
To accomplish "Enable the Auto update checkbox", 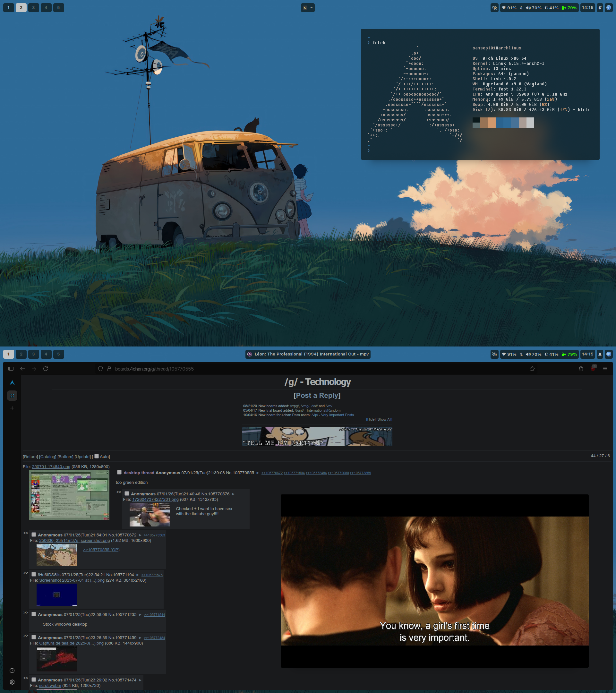I will pos(96,456).
